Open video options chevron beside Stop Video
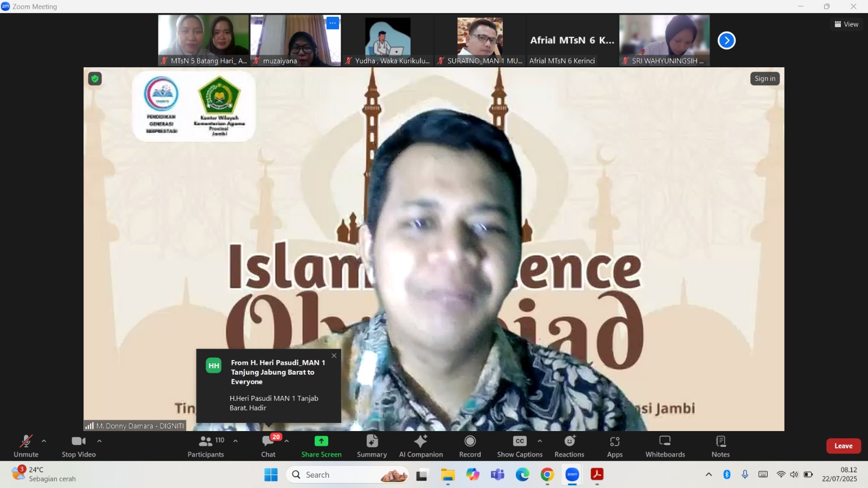The width and height of the screenshot is (868, 488). pyautogui.click(x=99, y=441)
